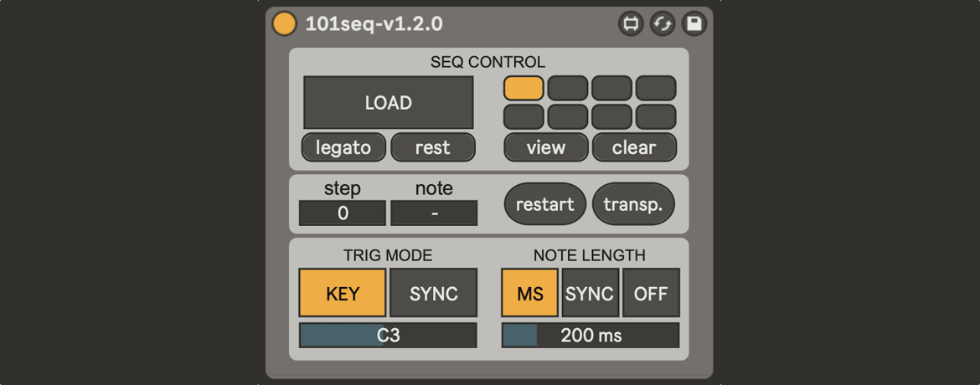Image resolution: width=980 pixels, height=385 pixels.
Task: Select the second slot in top row
Action: (568, 88)
